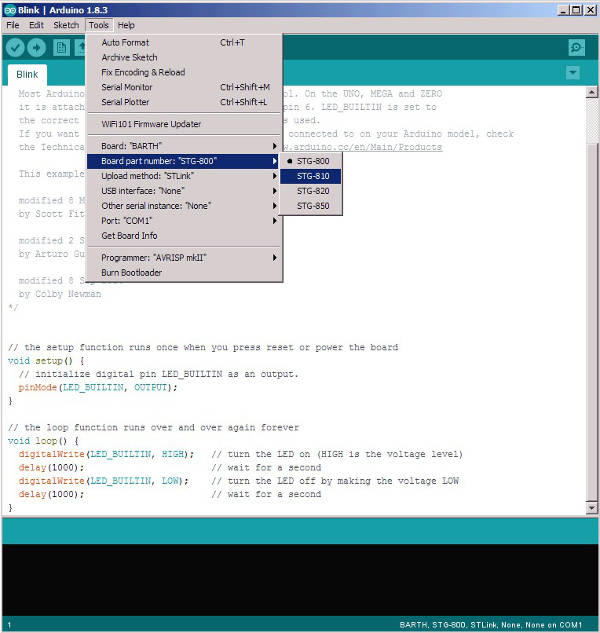Expand Upload method "STLink" submenu

coord(185,175)
